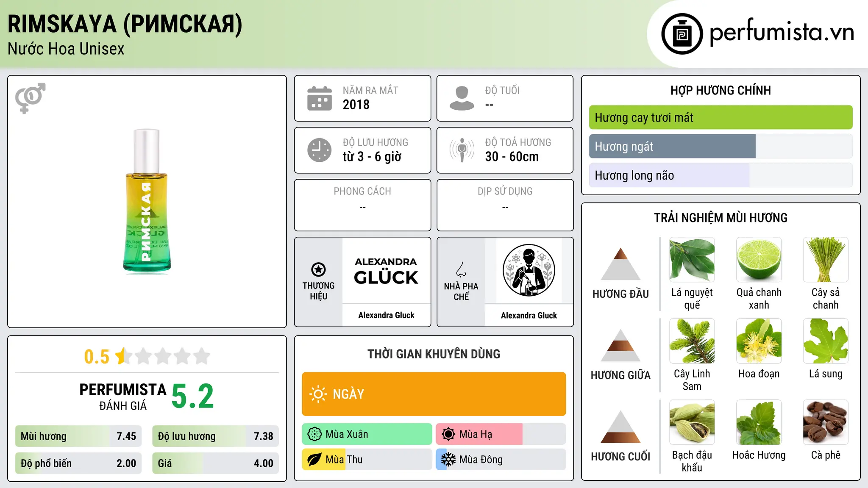Open the Hoa đoạn linden blossom image
The width and height of the screenshot is (868, 488).
click(759, 341)
